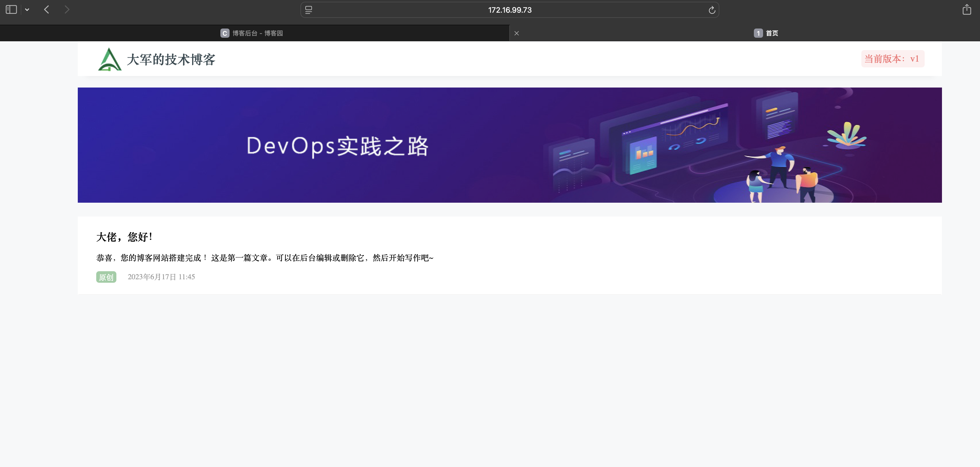980x467 pixels.
Task: Go back with the back arrow
Action: (x=47, y=10)
